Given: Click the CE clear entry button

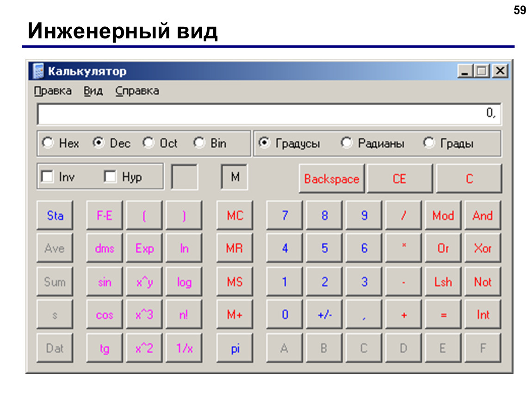Looking at the screenshot, I should click(x=400, y=179).
